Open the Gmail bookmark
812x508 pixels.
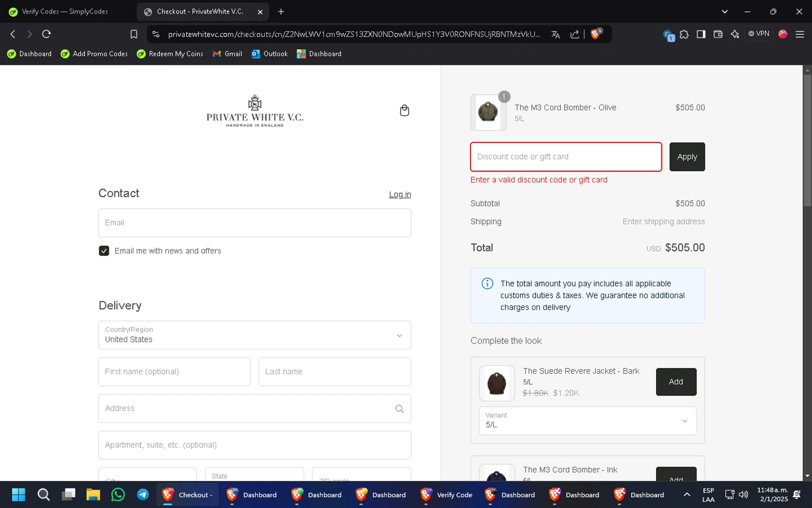point(227,54)
